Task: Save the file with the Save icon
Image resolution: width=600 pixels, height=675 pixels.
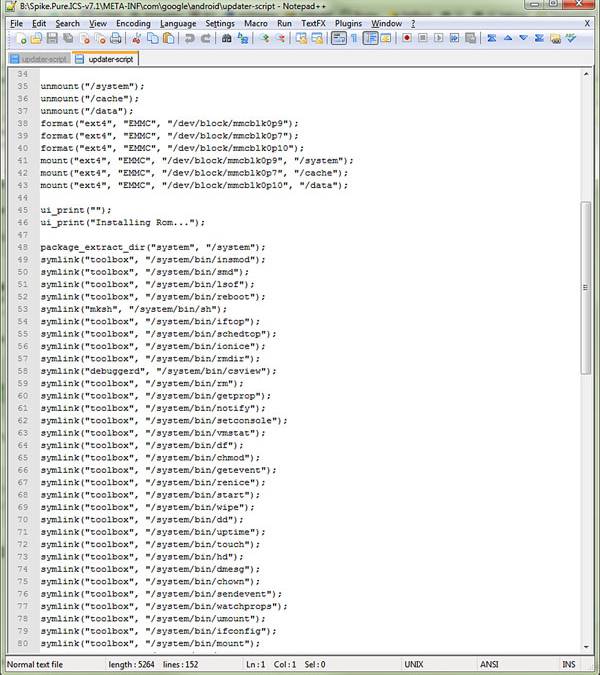Action: [x=52, y=39]
